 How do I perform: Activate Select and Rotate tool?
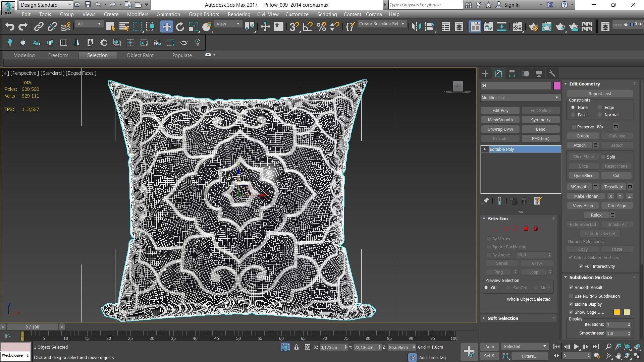pyautogui.click(x=180, y=27)
